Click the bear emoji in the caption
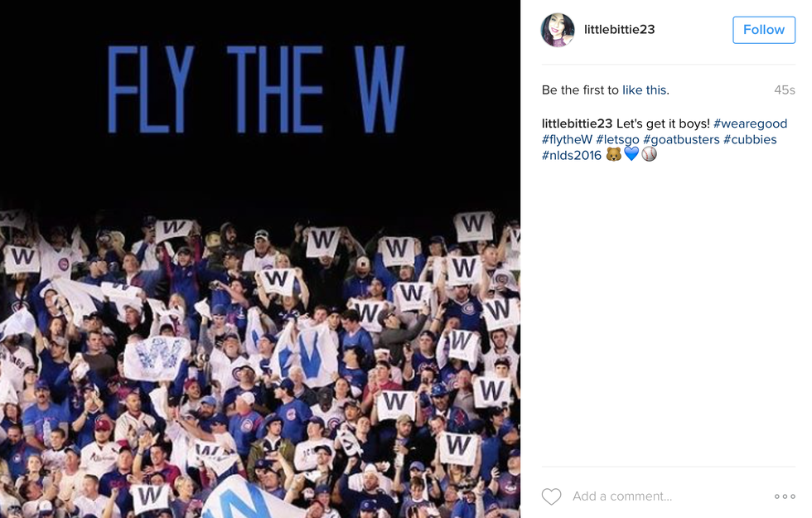 click(613, 155)
